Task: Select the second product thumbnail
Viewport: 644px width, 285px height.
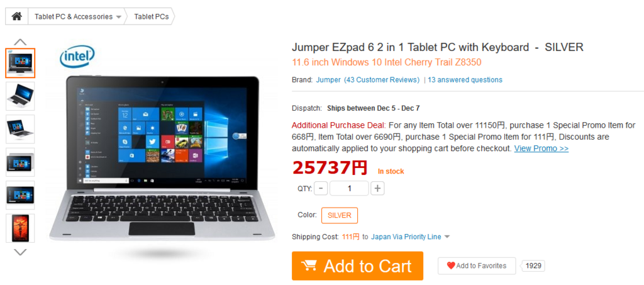Action: [x=20, y=96]
